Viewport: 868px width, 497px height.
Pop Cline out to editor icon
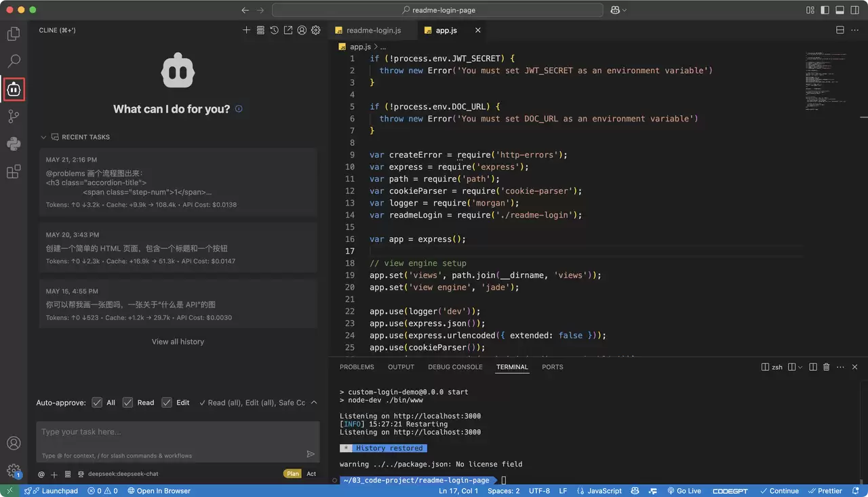click(288, 31)
